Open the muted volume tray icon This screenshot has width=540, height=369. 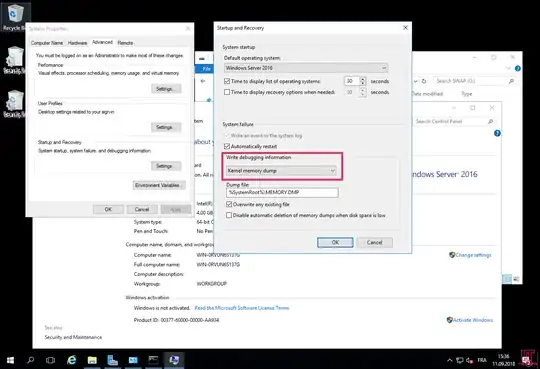click(x=469, y=360)
